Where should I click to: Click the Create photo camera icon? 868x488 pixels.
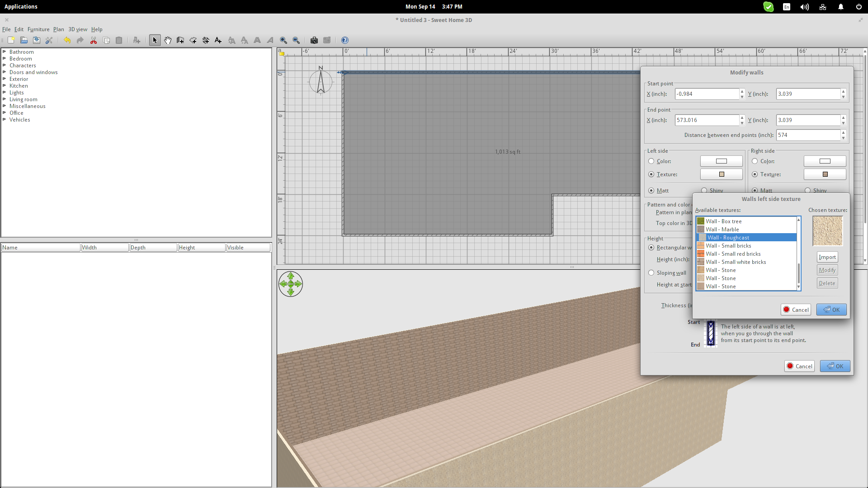click(314, 40)
